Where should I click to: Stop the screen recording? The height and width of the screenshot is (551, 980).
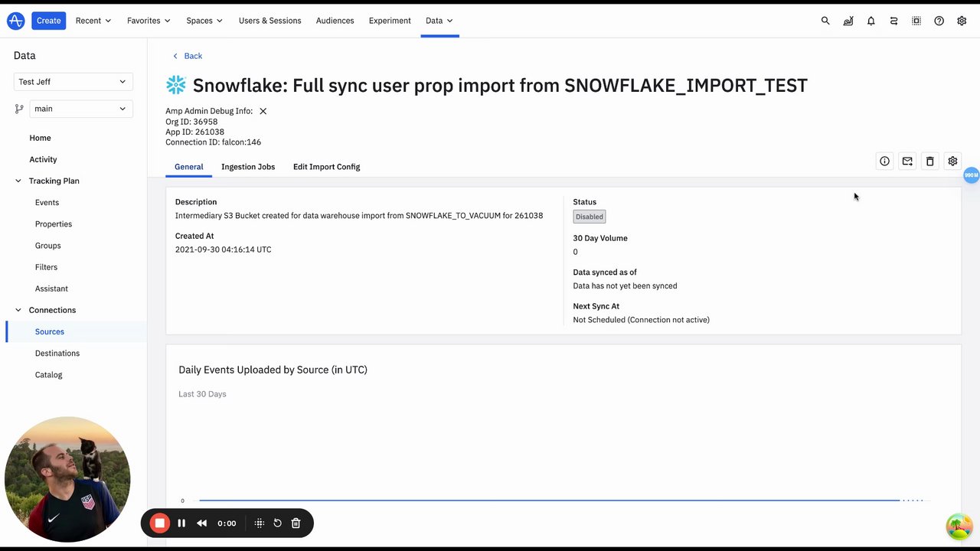click(159, 523)
